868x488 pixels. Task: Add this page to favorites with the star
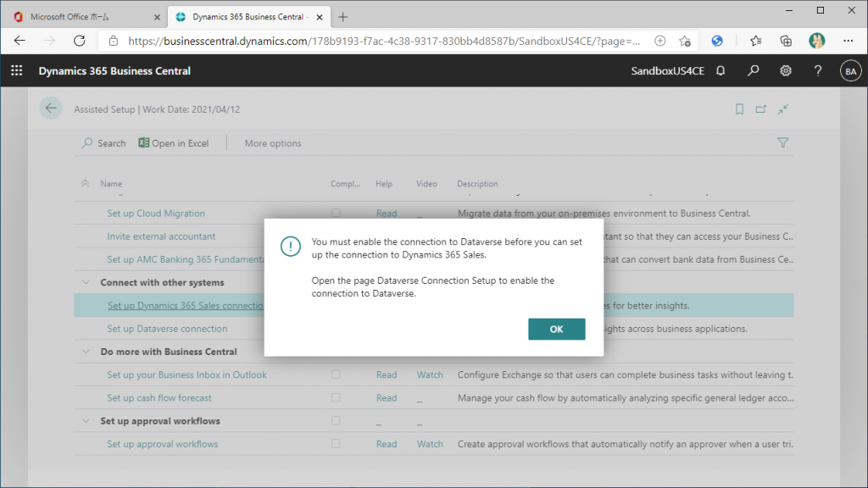click(685, 41)
